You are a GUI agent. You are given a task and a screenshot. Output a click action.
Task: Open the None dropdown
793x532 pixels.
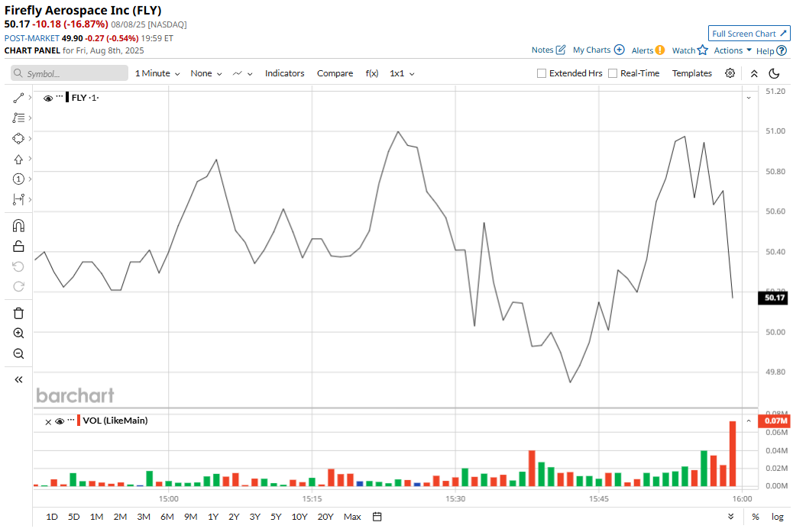[206, 73]
